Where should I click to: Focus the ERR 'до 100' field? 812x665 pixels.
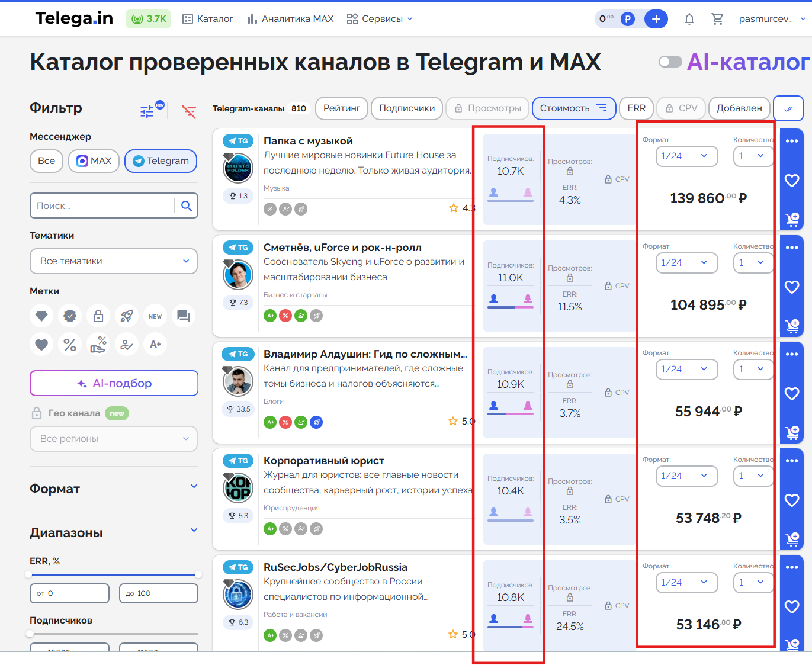[x=159, y=593]
